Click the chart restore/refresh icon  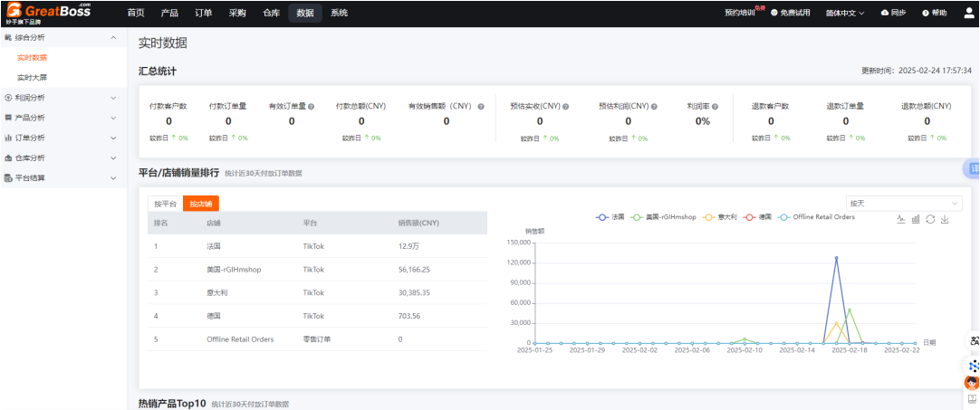(x=929, y=219)
